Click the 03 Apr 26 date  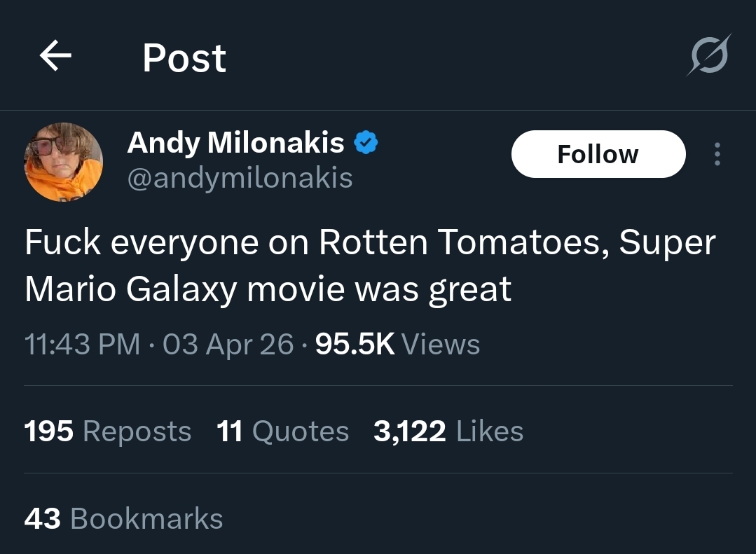[x=228, y=345]
